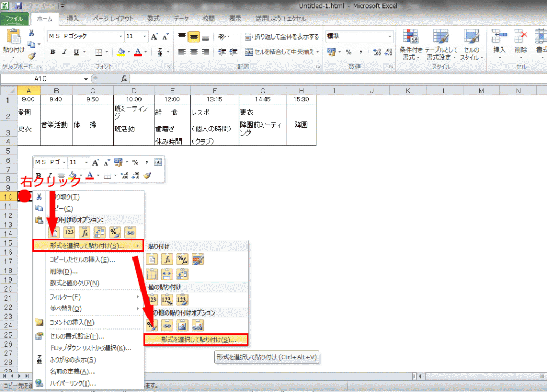
Task: Open the font name dropdown in ribbon
Action: pos(120,37)
